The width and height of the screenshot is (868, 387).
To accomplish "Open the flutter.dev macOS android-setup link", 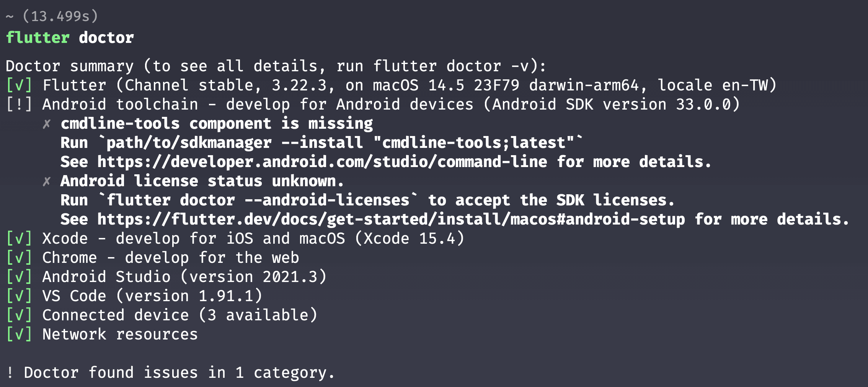I will 391,219.
